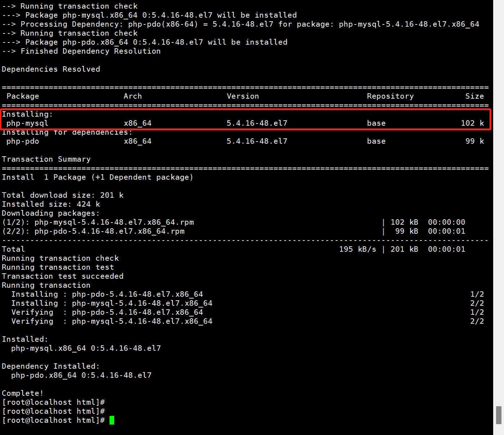
Task: Select the "Dependency Installed:" heading
Action: [x=51, y=366]
